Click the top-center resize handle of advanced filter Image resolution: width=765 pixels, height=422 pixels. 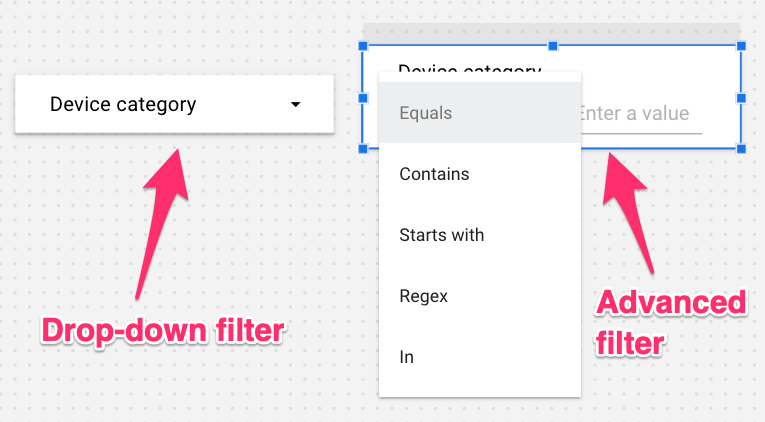point(552,46)
